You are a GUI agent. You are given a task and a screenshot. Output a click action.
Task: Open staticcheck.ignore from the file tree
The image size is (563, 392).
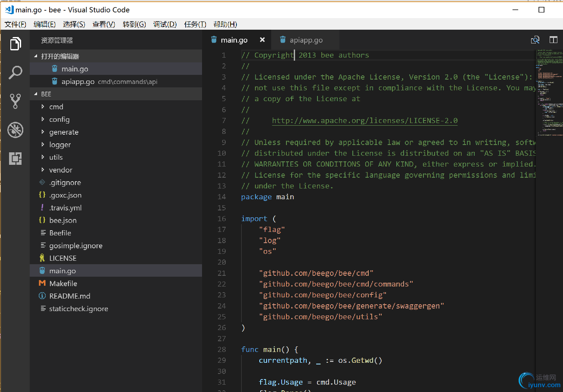(x=116, y=309)
